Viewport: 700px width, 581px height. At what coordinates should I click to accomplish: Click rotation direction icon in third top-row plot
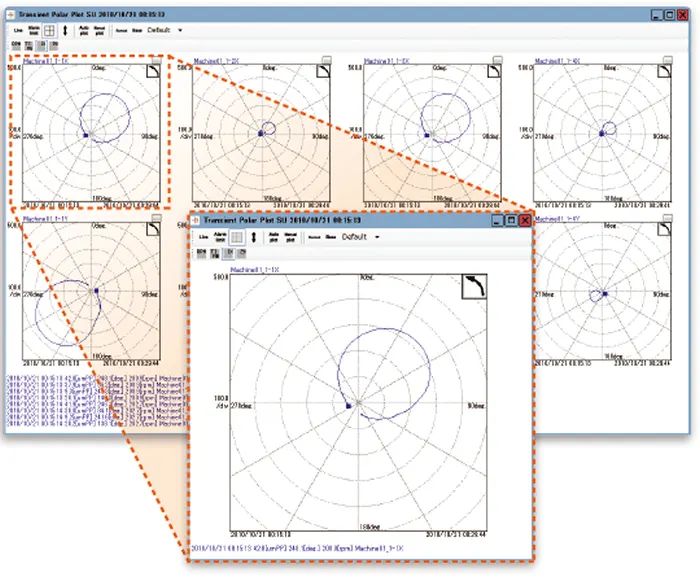coord(494,71)
